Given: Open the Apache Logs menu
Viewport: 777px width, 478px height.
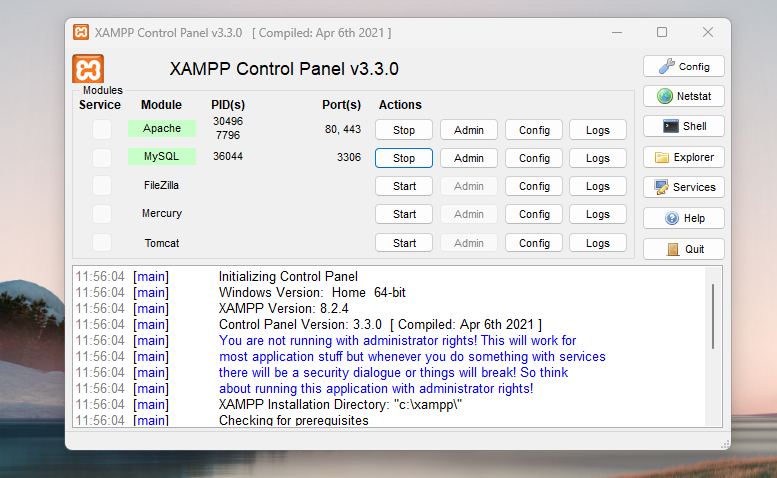Looking at the screenshot, I should tap(598, 130).
